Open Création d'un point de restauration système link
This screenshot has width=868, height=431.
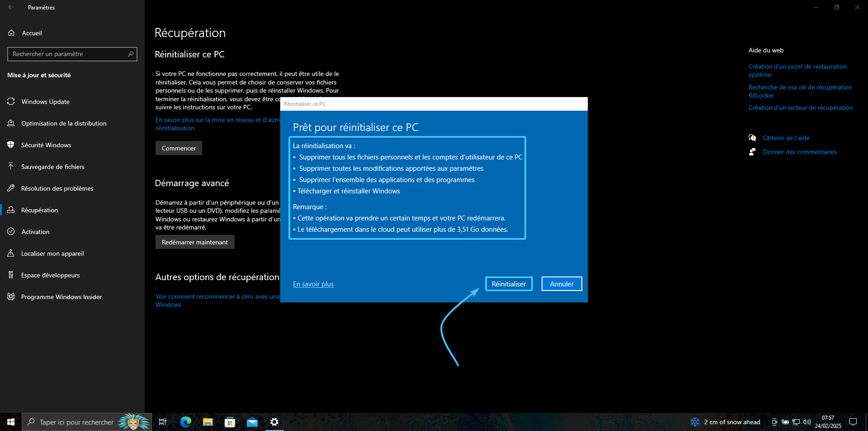click(x=797, y=70)
